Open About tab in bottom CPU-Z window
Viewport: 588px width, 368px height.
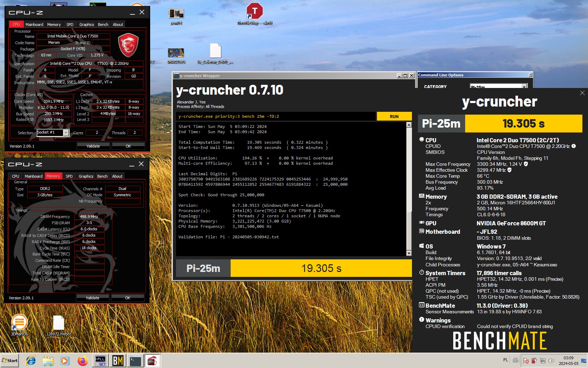pos(117,176)
